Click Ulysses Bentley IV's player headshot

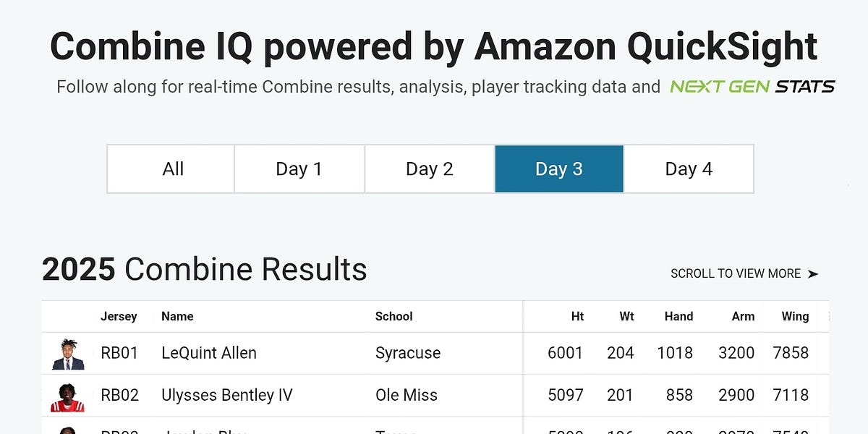pos(67,395)
